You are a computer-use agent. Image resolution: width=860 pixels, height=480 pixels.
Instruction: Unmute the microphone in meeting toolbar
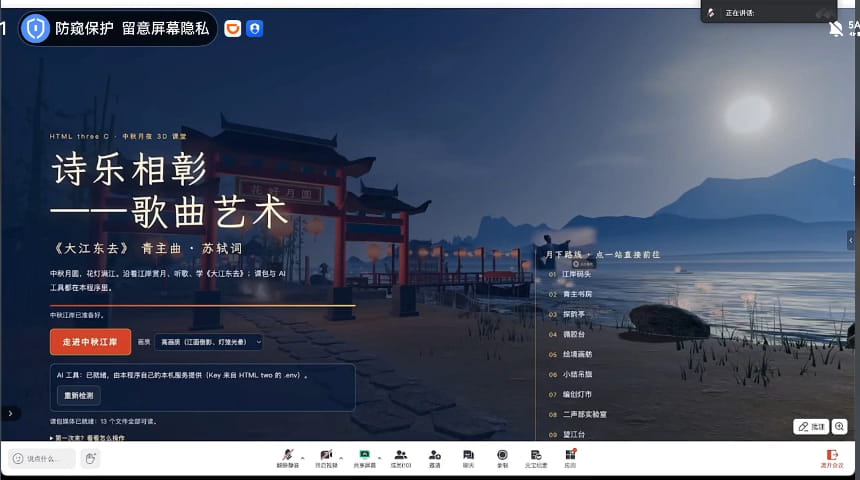coord(287,458)
